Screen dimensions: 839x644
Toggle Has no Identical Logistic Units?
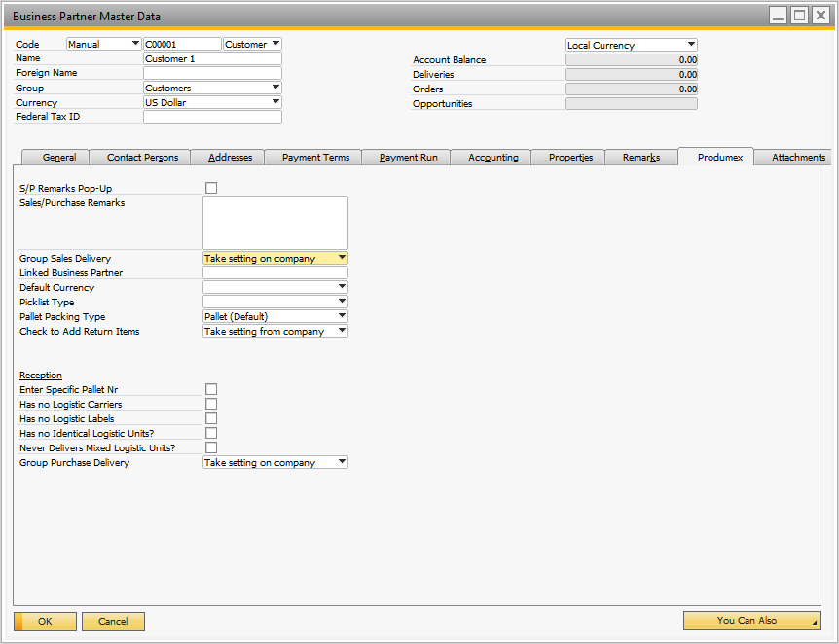point(211,433)
